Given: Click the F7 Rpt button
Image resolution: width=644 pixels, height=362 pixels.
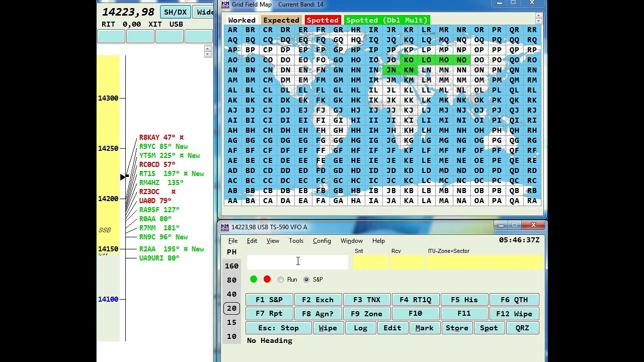Looking at the screenshot, I should click(x=269, y=314).
